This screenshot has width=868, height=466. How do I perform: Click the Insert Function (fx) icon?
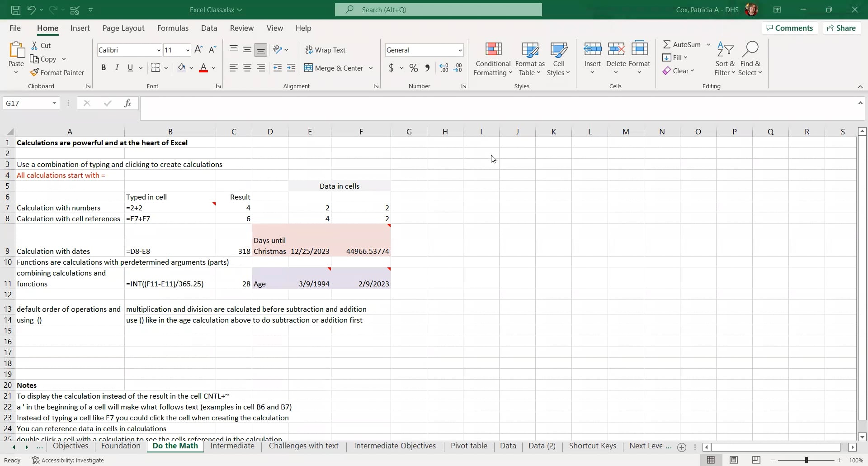point(128,103)
